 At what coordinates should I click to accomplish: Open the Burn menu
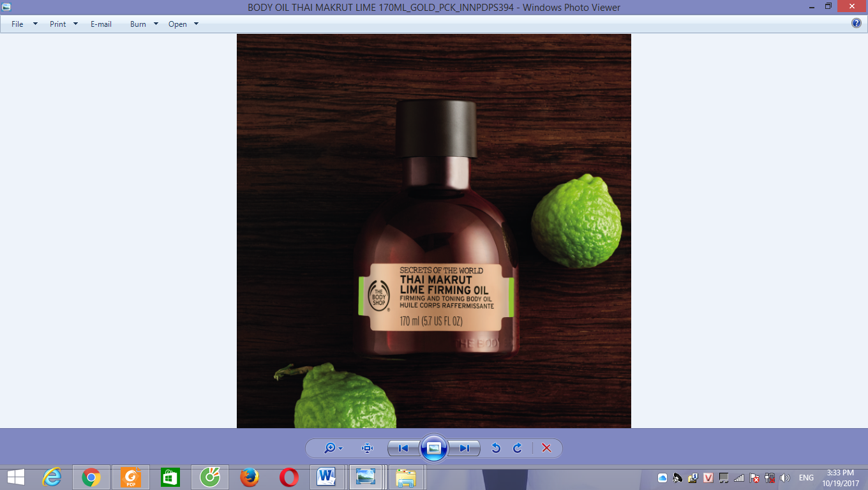click(138, 24)
